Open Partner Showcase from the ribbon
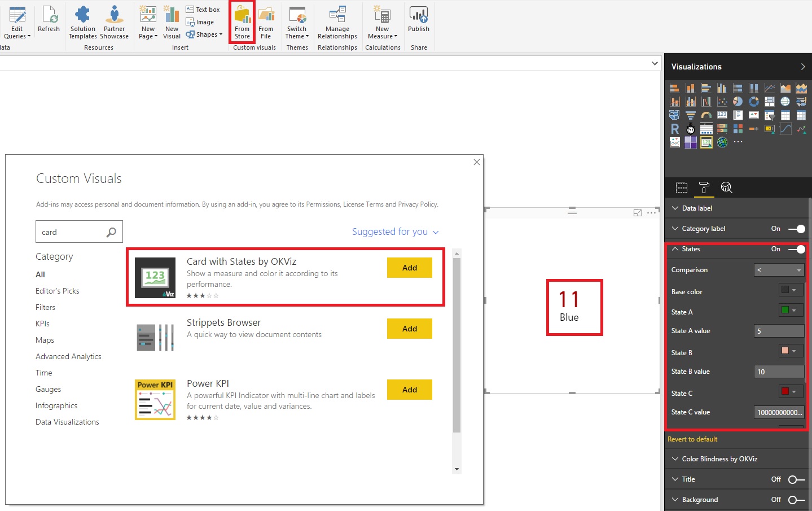Viewport: 812px width, 511px height. point(115,23)
